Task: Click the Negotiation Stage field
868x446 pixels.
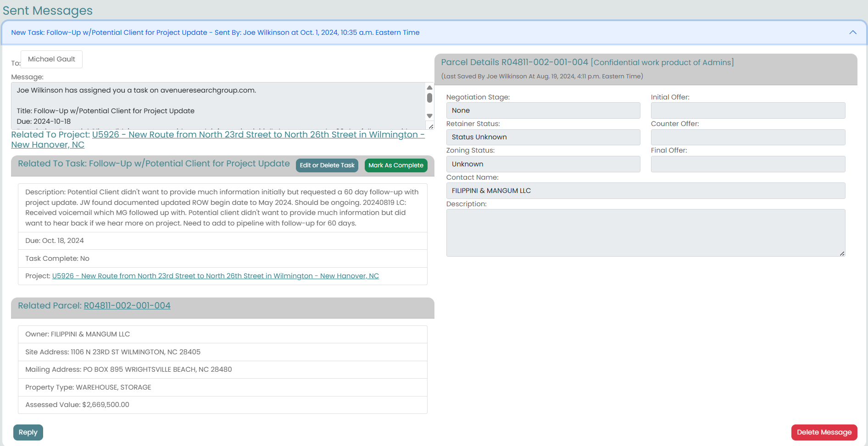Action: (x=543, y=110)
